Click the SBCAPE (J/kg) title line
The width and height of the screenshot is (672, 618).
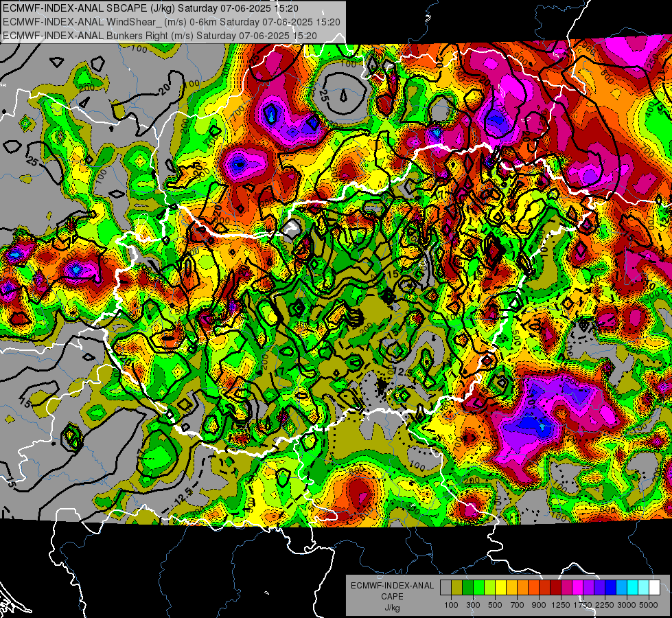pos(151,8)
